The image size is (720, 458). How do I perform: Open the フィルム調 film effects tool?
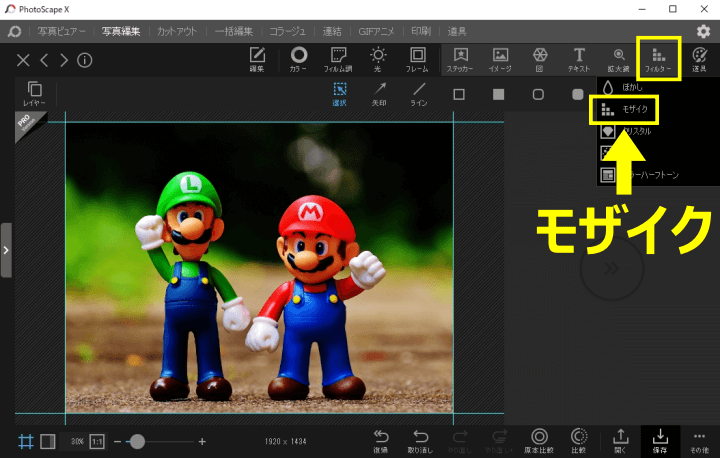[338, 60]
